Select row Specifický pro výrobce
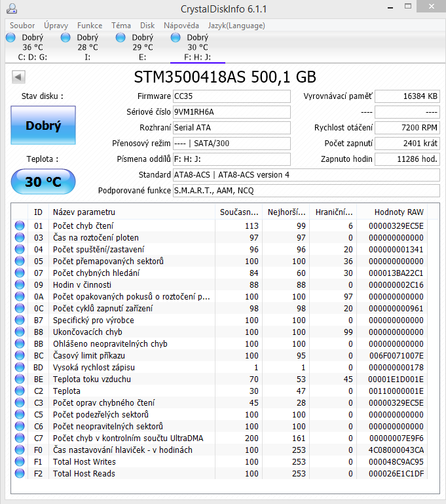The image size is (446, 504). pos(219,320)
